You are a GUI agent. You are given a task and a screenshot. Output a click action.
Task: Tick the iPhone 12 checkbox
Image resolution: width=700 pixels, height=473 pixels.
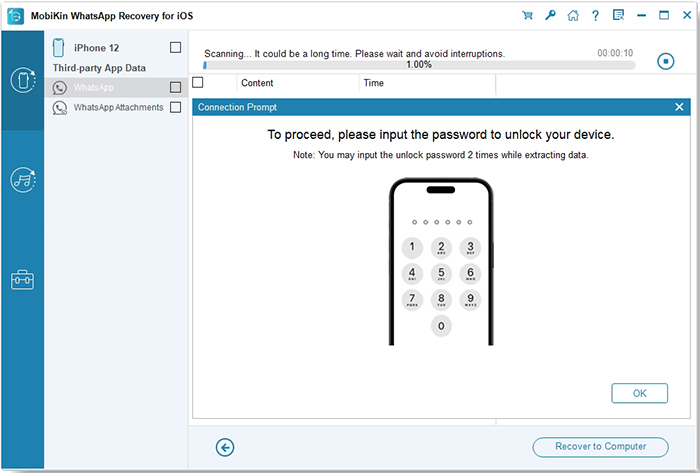175,47
